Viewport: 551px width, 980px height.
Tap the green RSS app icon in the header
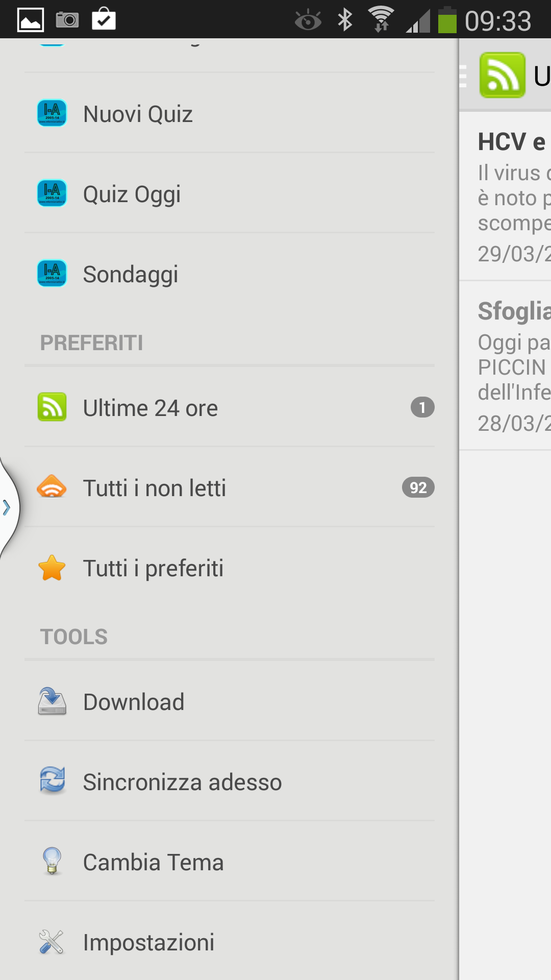point(503,75)
